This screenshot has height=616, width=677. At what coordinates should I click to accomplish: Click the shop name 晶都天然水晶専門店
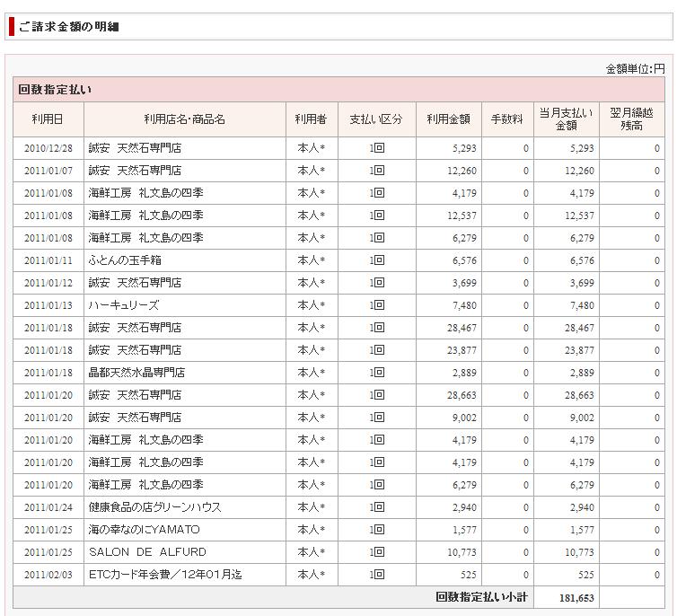pos(136,373)
